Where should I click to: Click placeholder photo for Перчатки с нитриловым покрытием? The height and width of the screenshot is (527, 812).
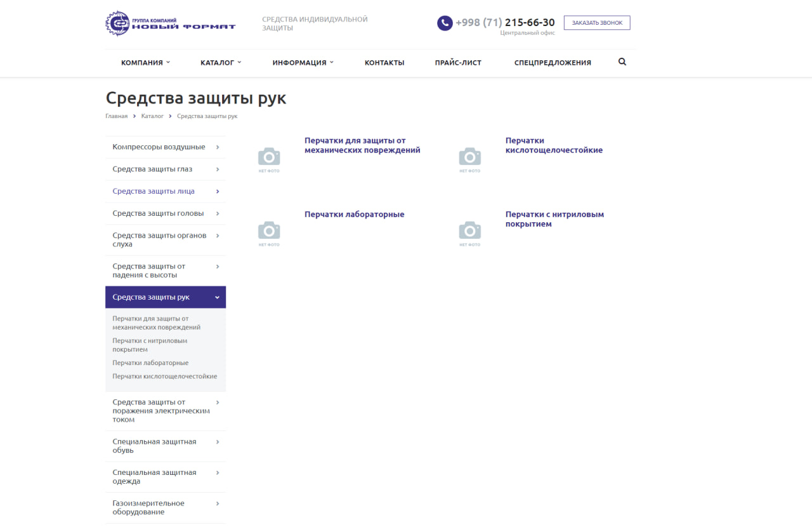(x=470, y=234)
